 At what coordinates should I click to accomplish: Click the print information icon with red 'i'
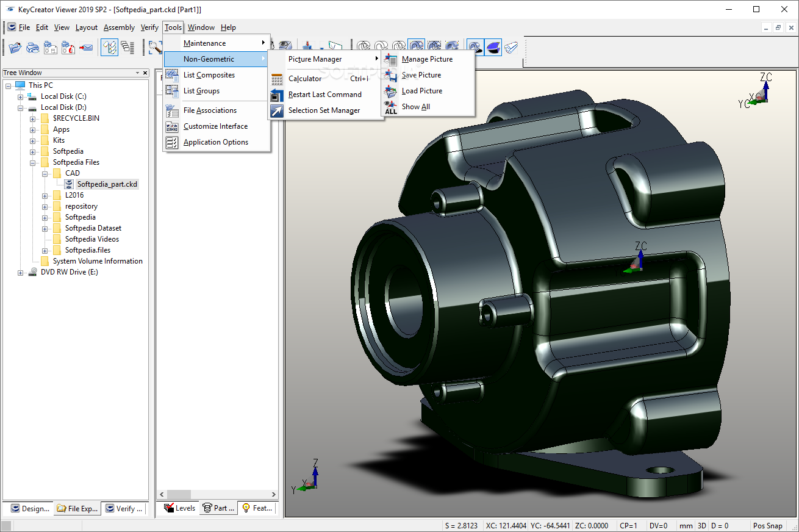pos(68,47)
